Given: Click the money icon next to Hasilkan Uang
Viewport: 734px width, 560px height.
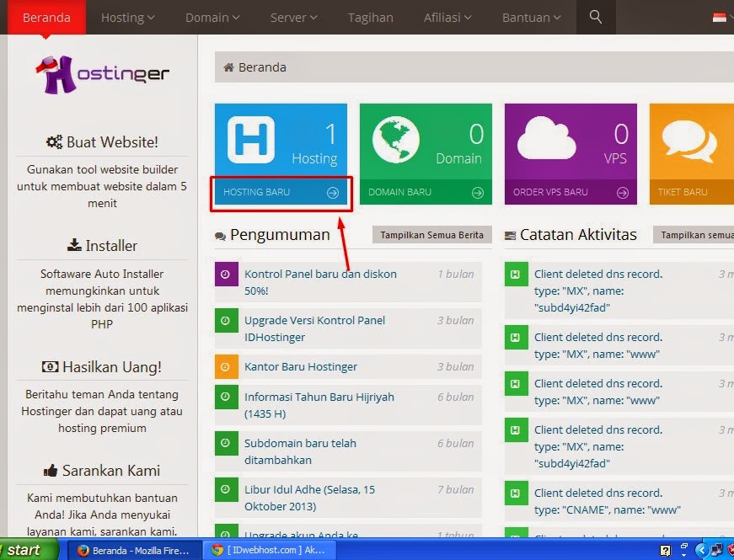Looking at the screenshot, I should pyautogui.click(x=50, y=367).
